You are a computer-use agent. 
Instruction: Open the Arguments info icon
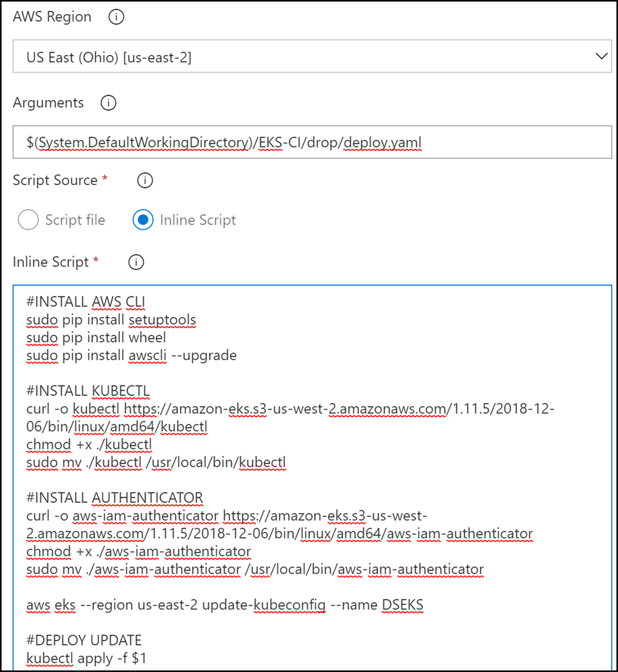pyautogui.click(x=109, y=103)
